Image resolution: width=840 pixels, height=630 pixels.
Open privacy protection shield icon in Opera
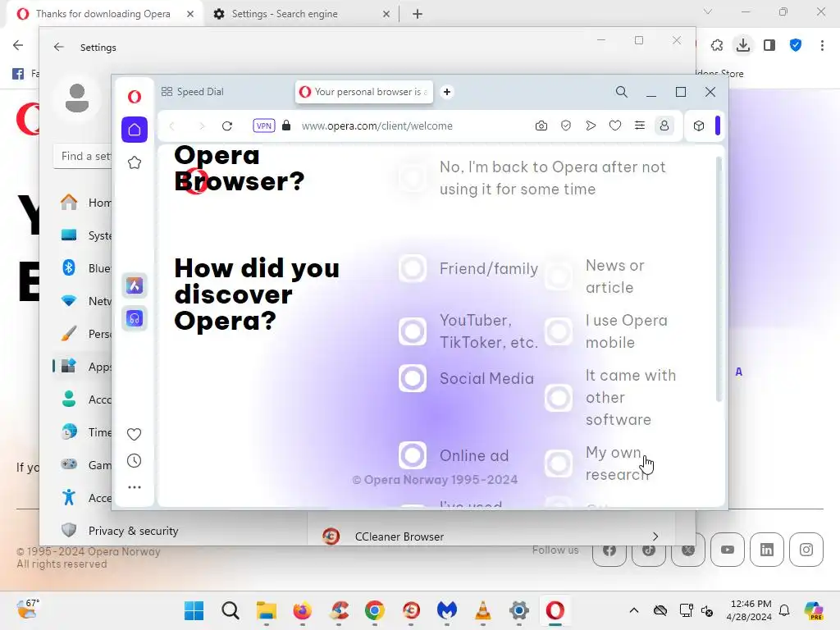click(x=566, y=126)
